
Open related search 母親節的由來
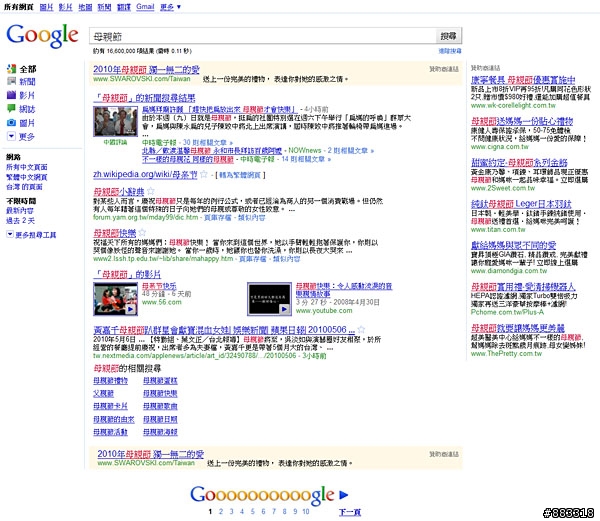pos(114,419)
